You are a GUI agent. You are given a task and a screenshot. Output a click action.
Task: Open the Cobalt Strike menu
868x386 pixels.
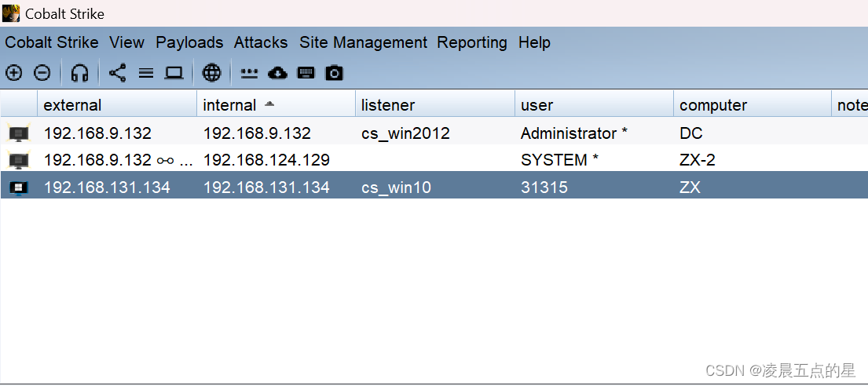52,42
